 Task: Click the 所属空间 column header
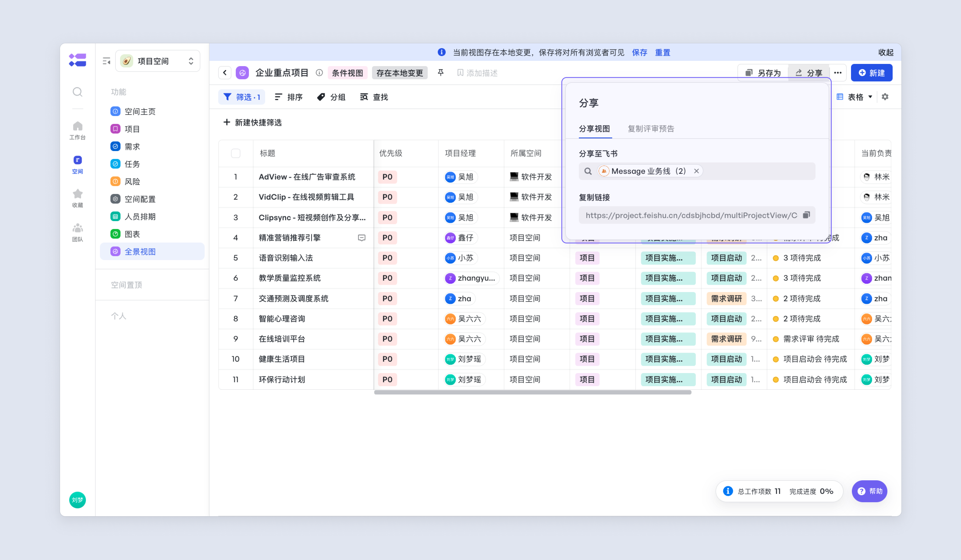[x=526, y=153]
